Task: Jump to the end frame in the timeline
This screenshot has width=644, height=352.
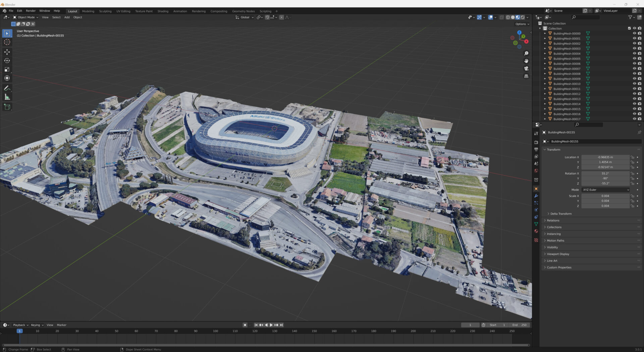Action: pos(281,325)
